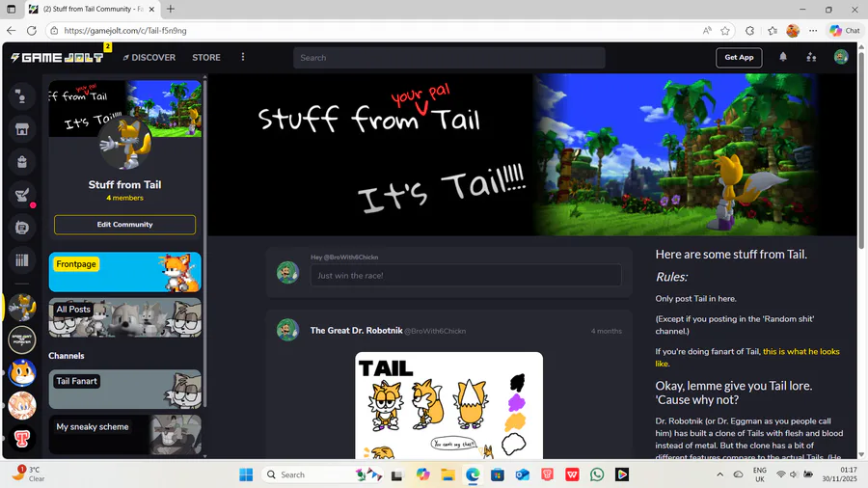Focus the Game Jolt search field

tap(448, 58)
